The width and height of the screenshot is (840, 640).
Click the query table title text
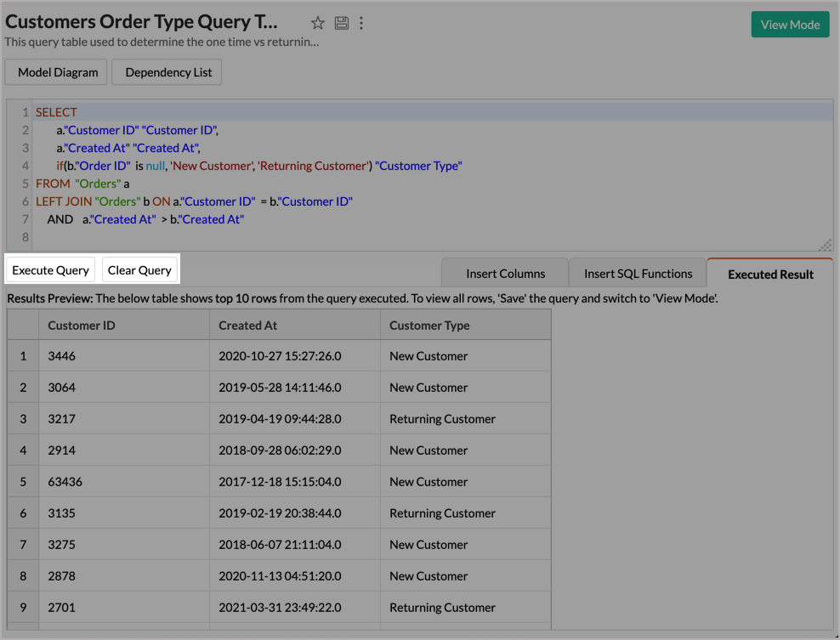pos(141,23)
